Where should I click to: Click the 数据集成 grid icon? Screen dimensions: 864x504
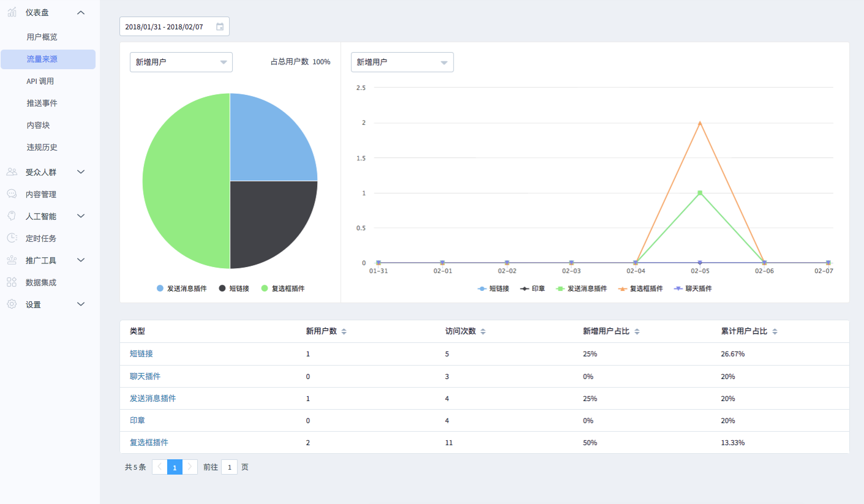click(x=12, y=282)
